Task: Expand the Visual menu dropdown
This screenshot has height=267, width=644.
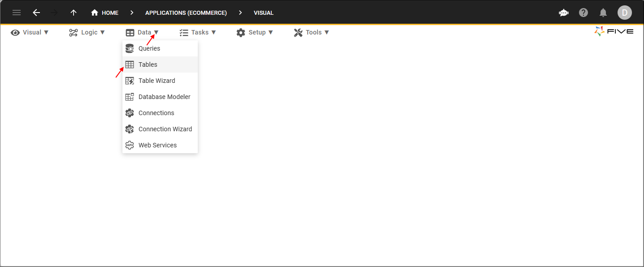Action: click(30, 32)
